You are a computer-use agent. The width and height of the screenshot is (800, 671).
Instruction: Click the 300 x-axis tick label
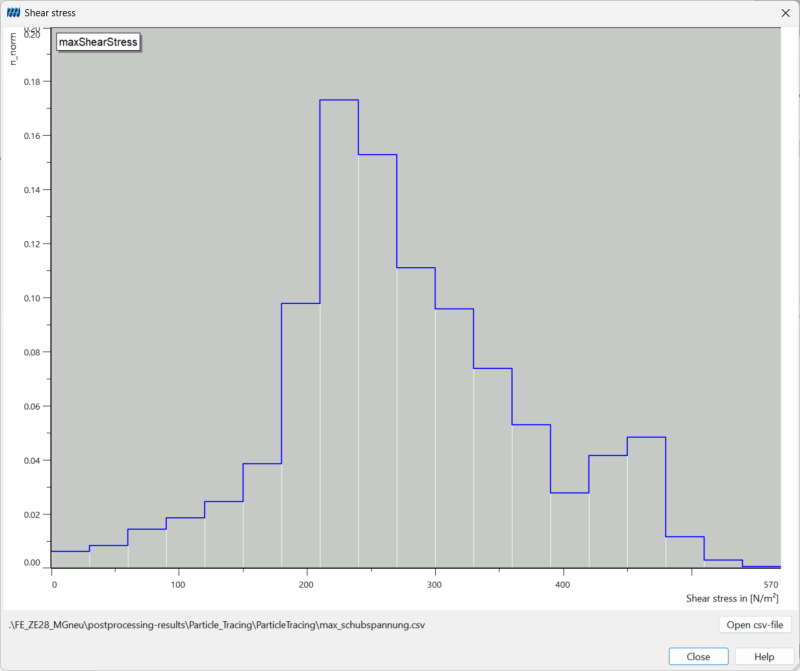coord(434,585)
